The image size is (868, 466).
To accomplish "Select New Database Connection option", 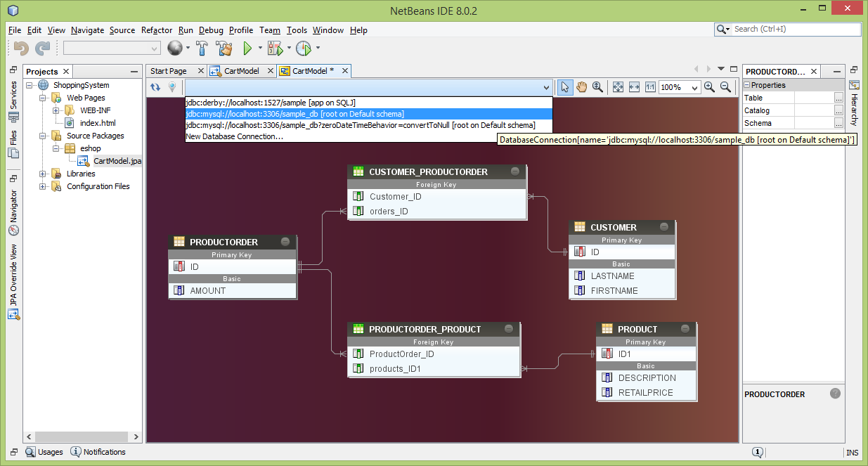I will coord(234,136).
